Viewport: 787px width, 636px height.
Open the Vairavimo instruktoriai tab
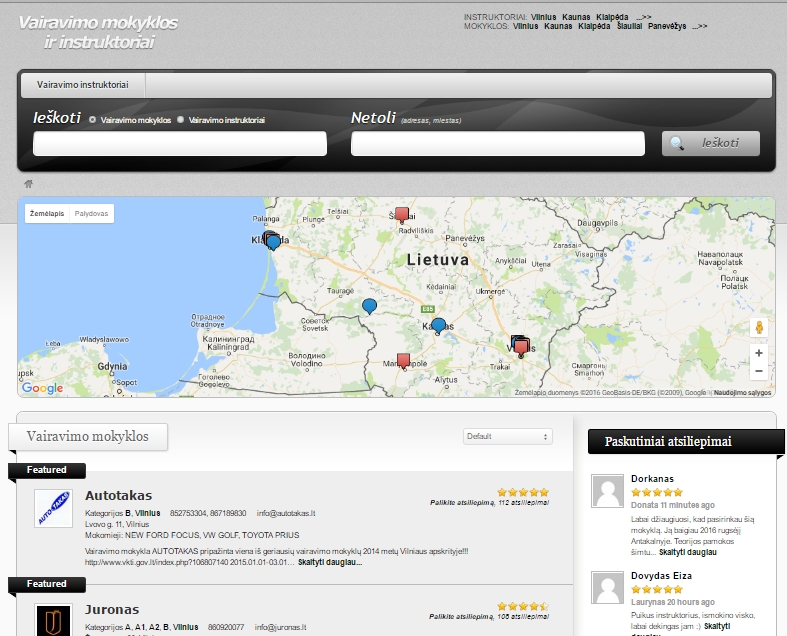(84, 85)
